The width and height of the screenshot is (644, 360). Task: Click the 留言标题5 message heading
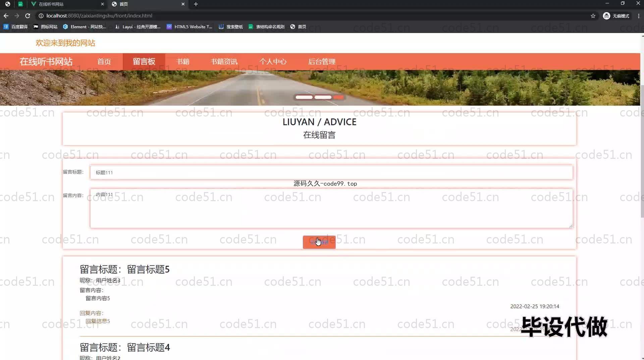(x=124, y=269)
